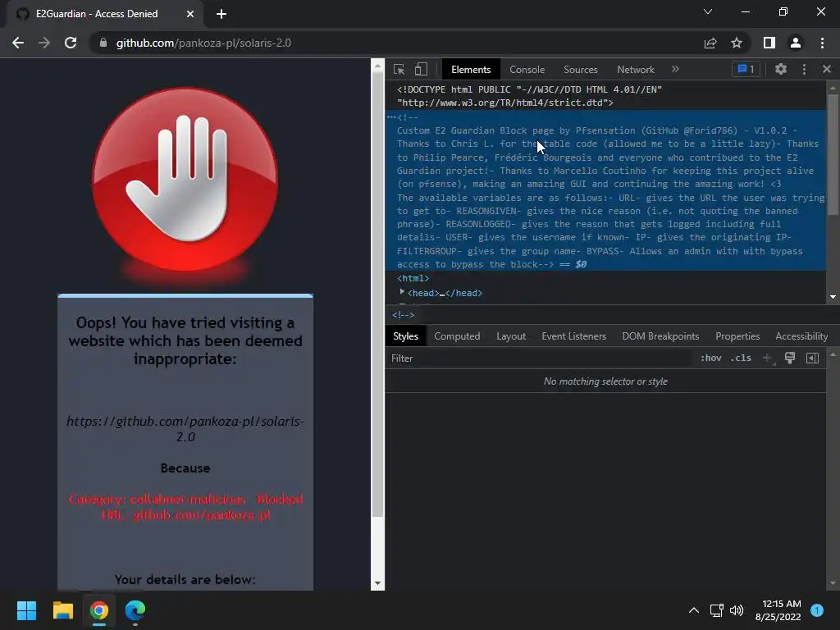The height and width of the screenshot is (630, 840).
Task: Toggle the :hov element state button
Action: (x=710, y=358)
